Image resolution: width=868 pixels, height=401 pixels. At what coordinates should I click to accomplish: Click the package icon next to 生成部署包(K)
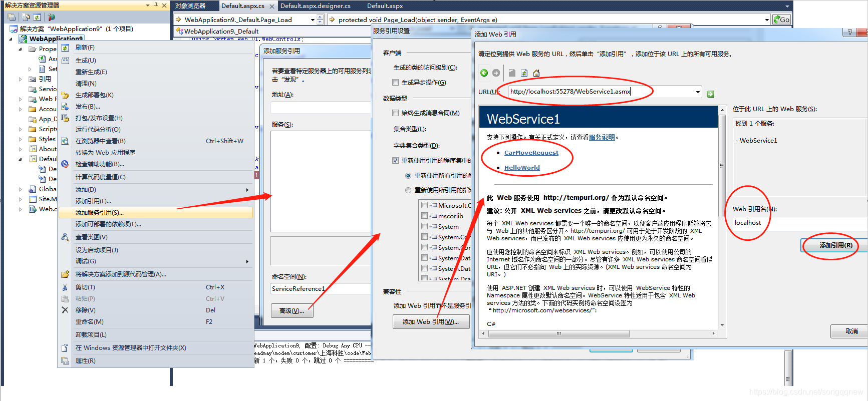(65, 95)
